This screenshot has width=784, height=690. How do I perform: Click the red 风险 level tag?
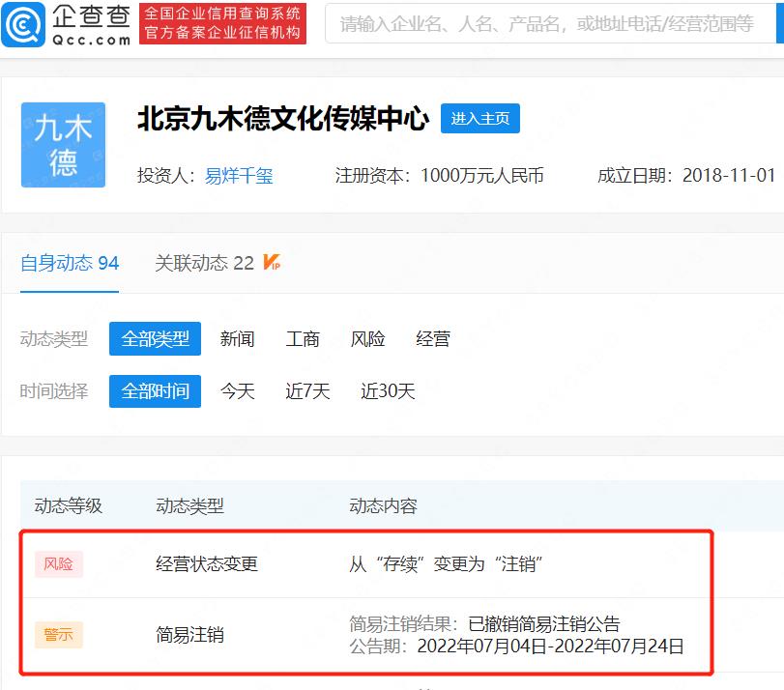(x=59, y=564)
